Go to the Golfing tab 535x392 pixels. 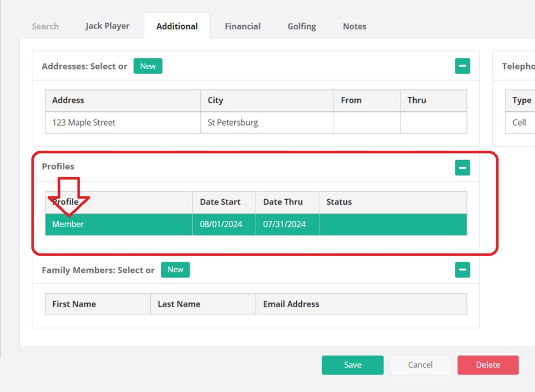[x=302, y=26]
